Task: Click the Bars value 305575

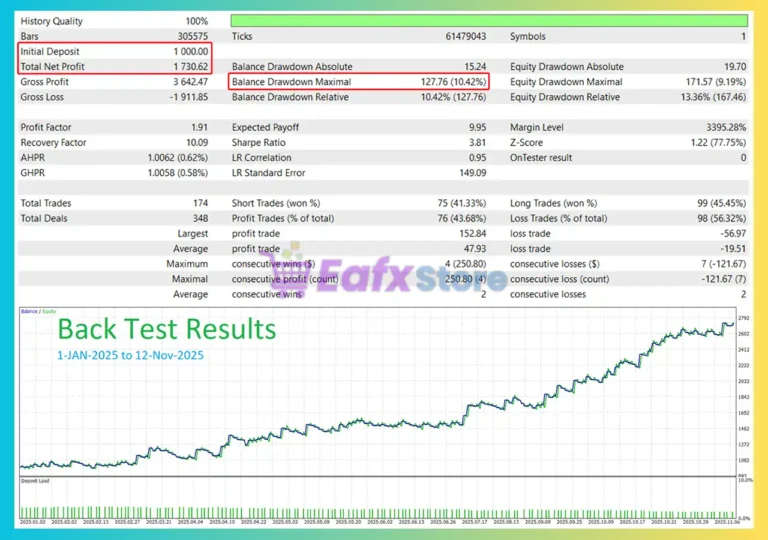Action: coord(192,36)
